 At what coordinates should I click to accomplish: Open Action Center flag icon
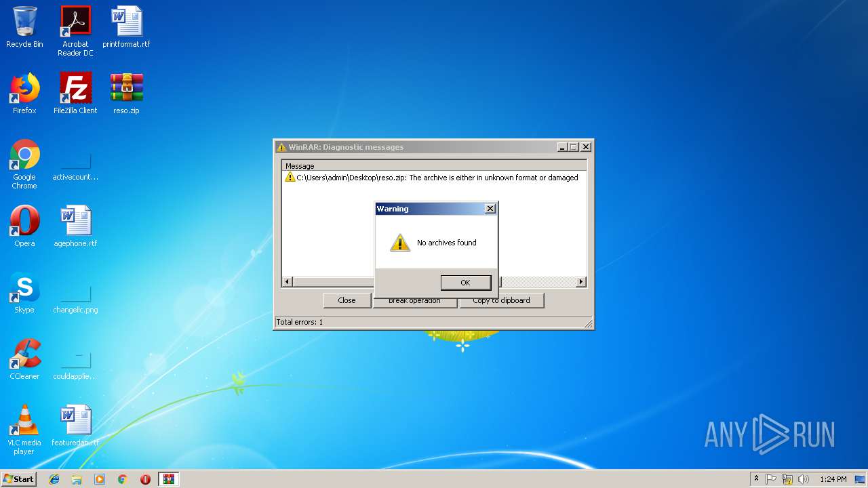(x=771, y=479)
